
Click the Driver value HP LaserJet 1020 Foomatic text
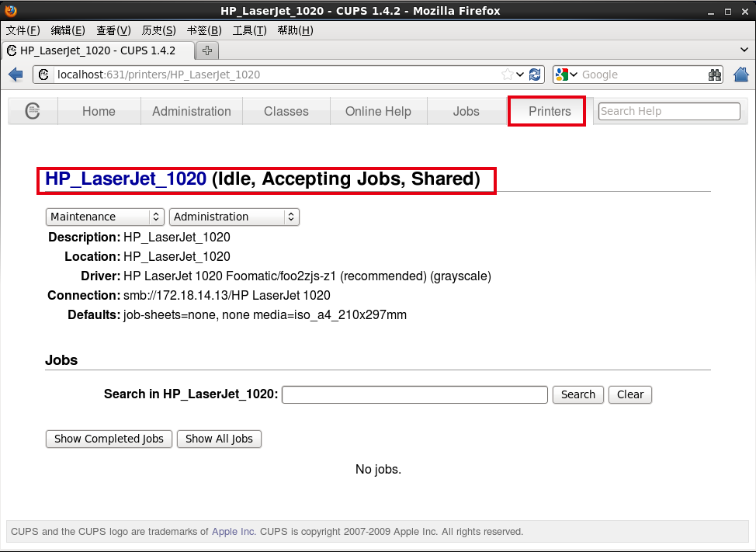point(307,276)
